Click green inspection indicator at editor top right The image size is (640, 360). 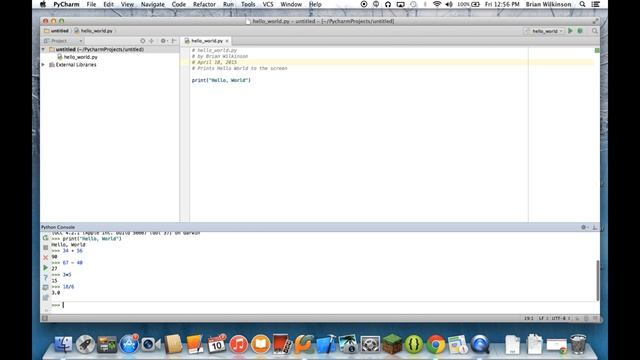[597, 50]
